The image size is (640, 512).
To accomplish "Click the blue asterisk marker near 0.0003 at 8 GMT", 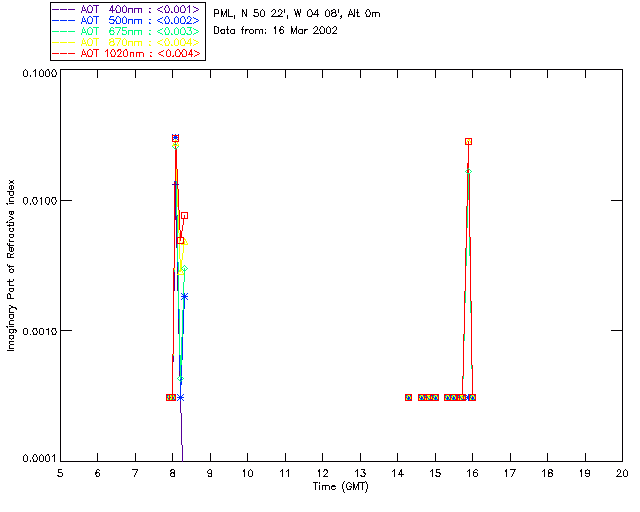I will point(180,397).
